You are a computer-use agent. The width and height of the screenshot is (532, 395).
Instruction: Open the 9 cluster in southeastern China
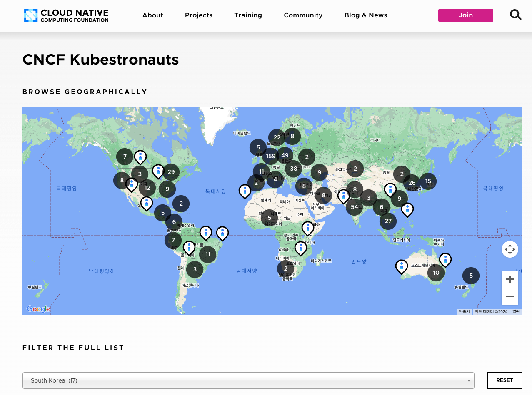(x=400, y=199)
